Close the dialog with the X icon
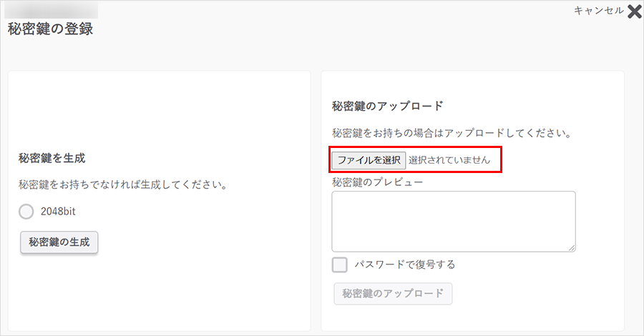The image size is (644, 336). pos(634,11)
